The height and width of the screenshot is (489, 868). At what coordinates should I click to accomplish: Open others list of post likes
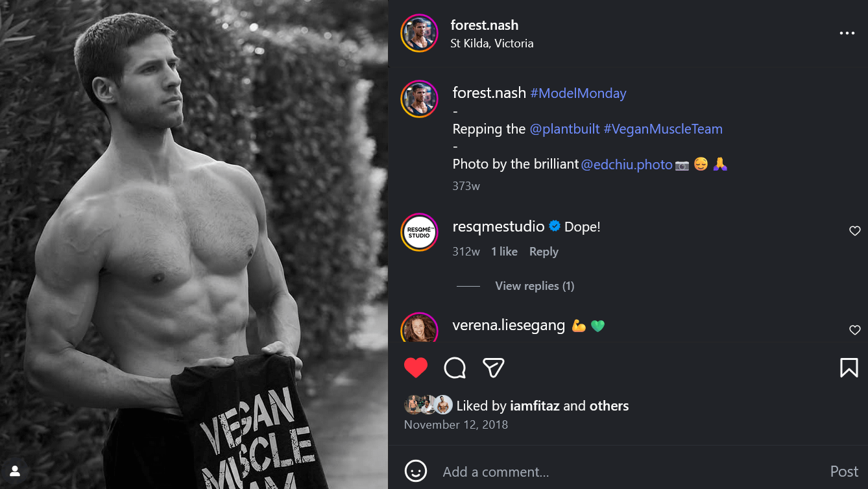(x=609, y=406)
